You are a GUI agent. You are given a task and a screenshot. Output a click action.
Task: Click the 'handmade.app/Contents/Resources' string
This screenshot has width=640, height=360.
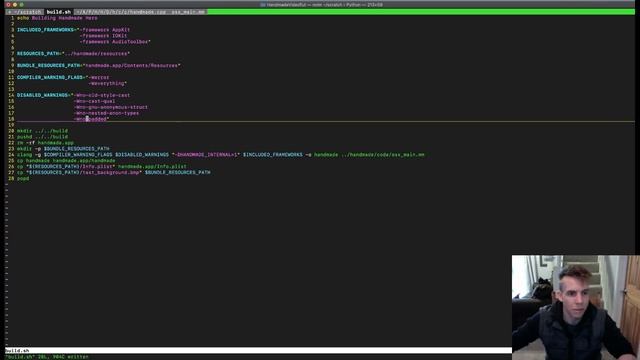(132, 65)
